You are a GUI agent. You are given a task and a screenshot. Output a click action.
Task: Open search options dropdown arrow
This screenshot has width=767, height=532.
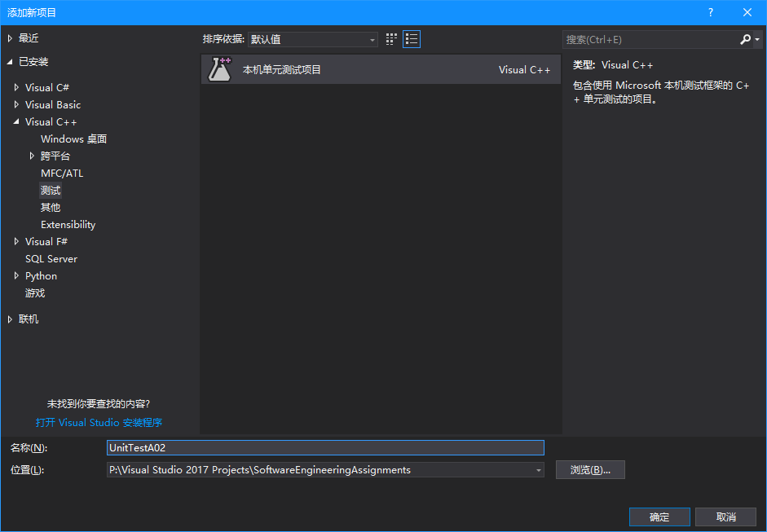coord(757,40)
